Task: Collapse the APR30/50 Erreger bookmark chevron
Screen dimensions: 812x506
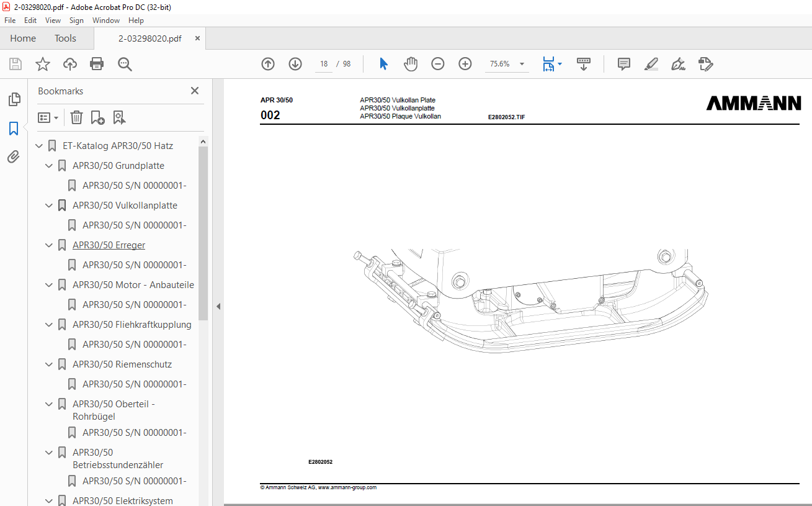Action: pos(49,245)
